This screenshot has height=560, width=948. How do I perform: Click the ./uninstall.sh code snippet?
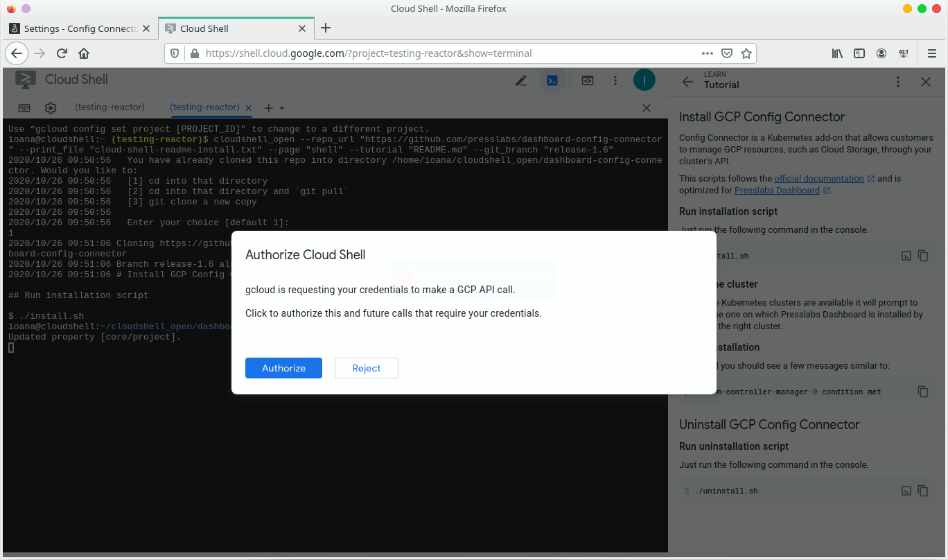point(726,491)
